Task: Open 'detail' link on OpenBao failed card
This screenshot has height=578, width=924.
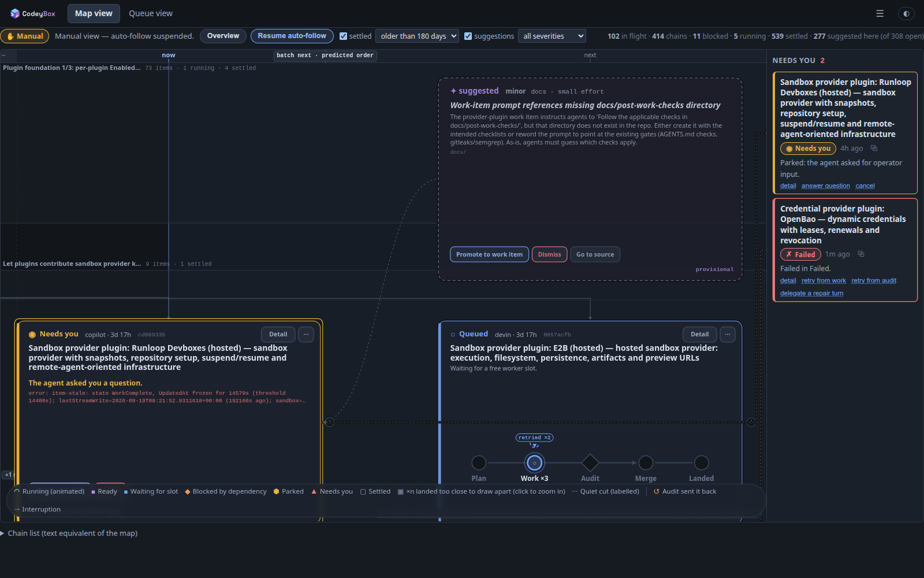Action: [x=788, y=280]
